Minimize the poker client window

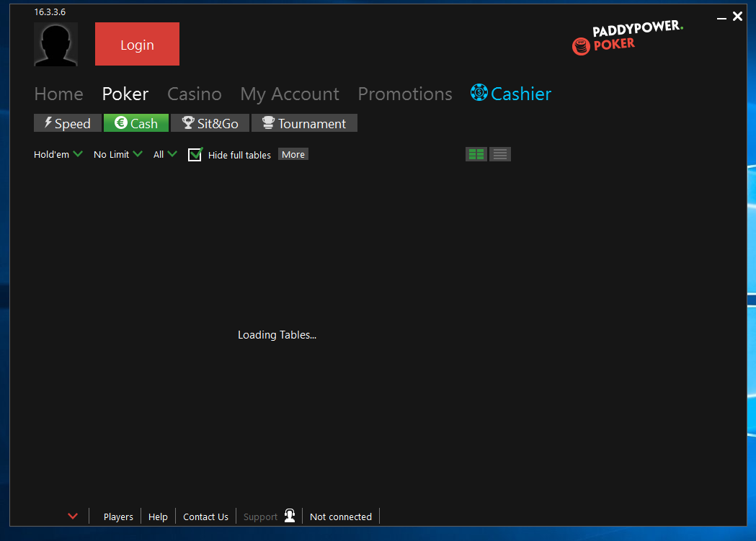point(721,18)
